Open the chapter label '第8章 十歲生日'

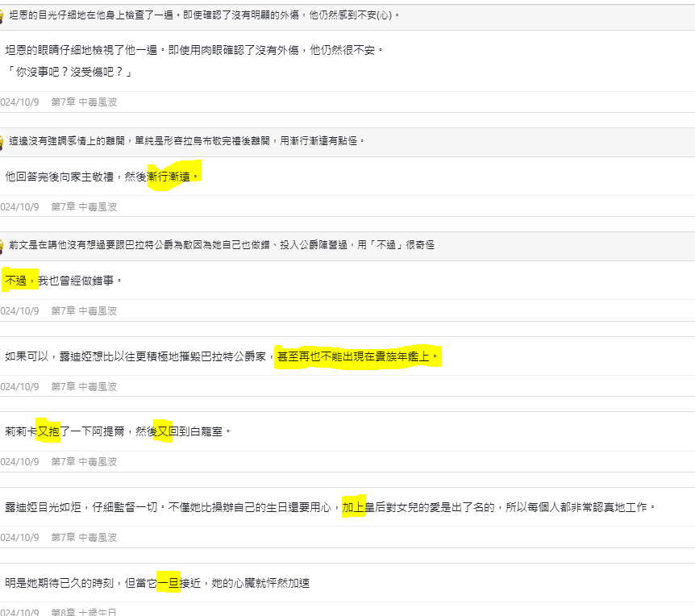(84, 612)
